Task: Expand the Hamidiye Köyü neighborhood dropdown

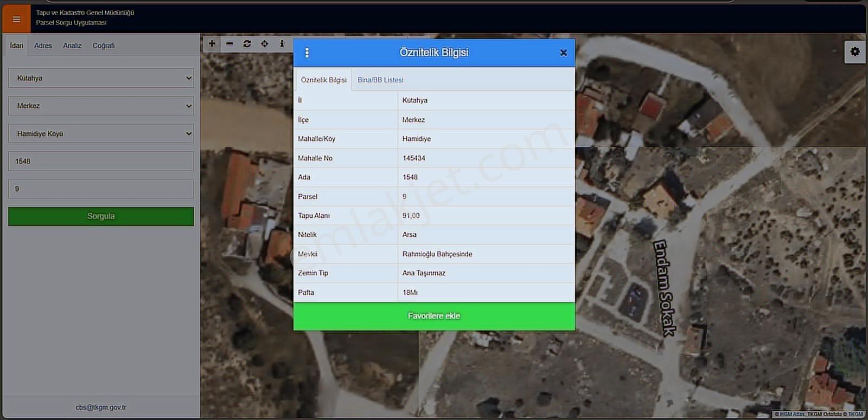Action: (x=101, y=133)
